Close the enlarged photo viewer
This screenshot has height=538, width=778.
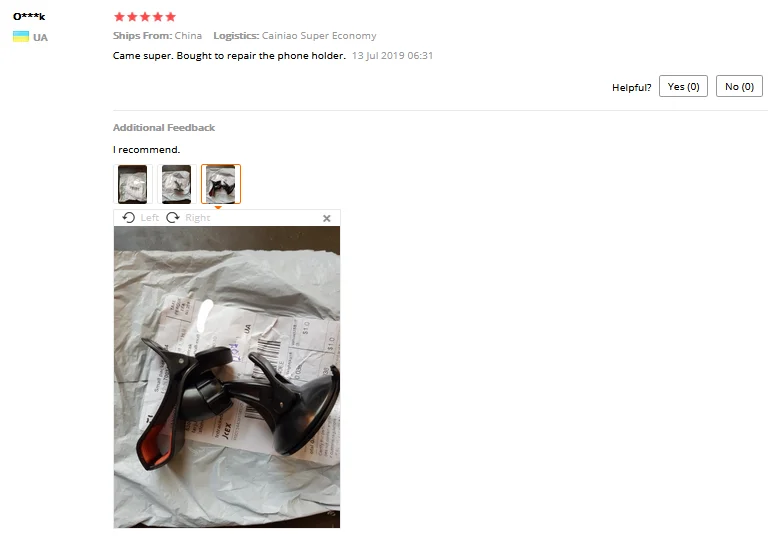point(326,218)
